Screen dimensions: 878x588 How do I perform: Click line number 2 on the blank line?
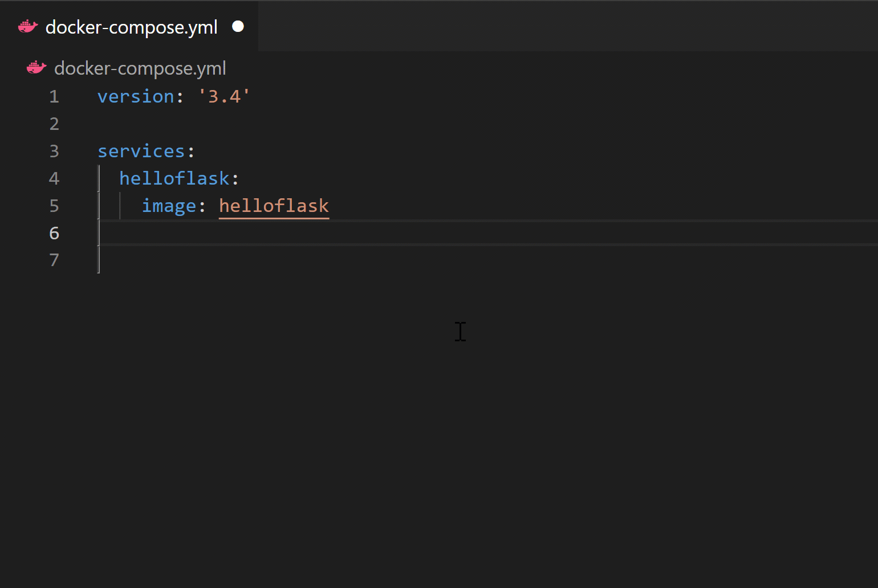click(54, 124)
